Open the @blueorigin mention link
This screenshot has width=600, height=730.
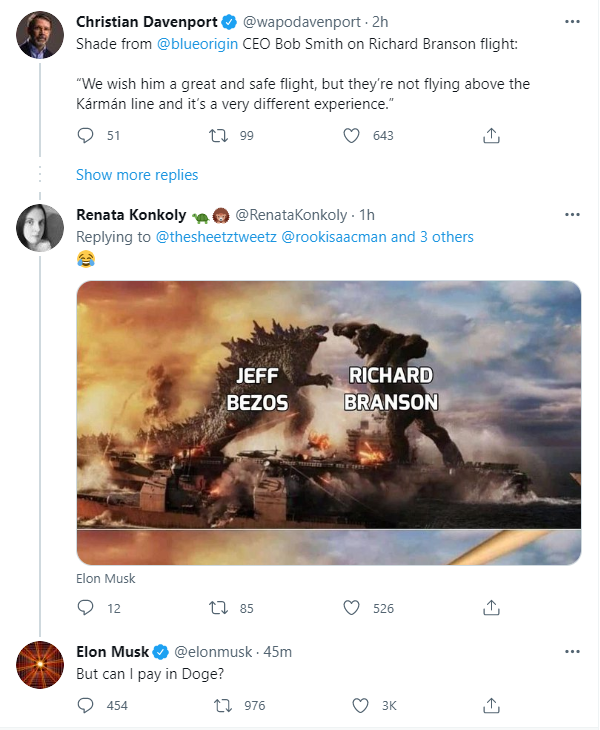pyautogui.click(x=198, y=44)
